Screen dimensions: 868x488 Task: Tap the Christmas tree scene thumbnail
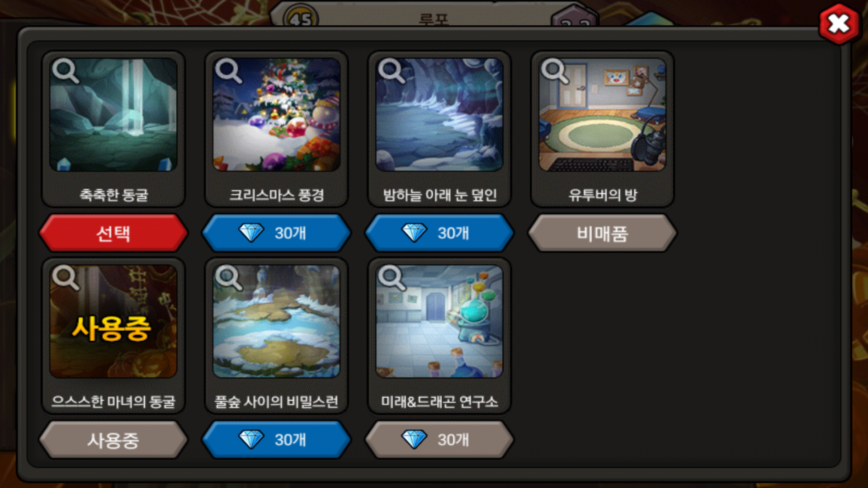tap(276, 114)
